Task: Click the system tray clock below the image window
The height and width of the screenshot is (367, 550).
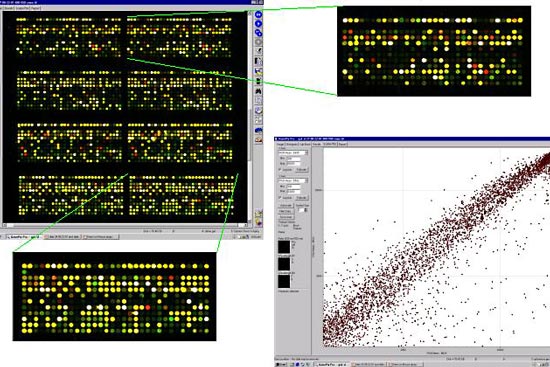Action: 256,237
